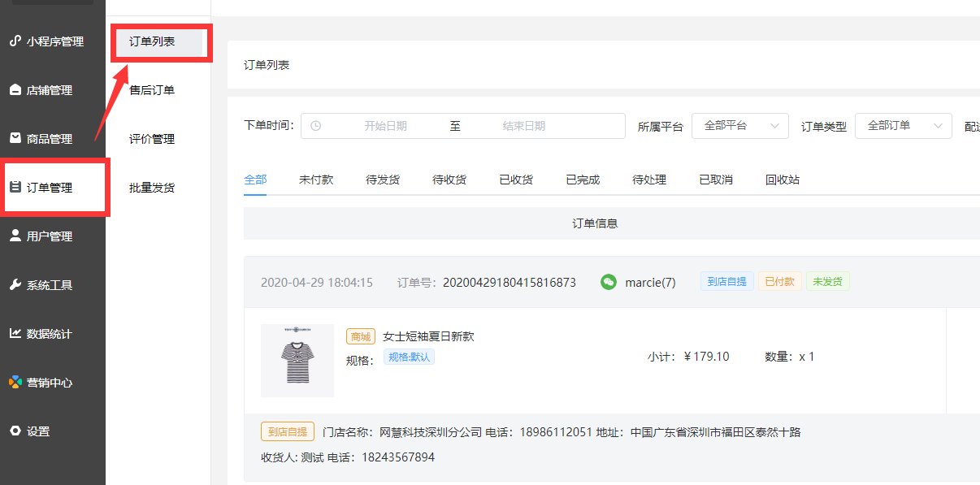Viewport: 980px width, 485px height.
Task: Click store name 网慧科技深圳分公司
Action: coord(430,432)
